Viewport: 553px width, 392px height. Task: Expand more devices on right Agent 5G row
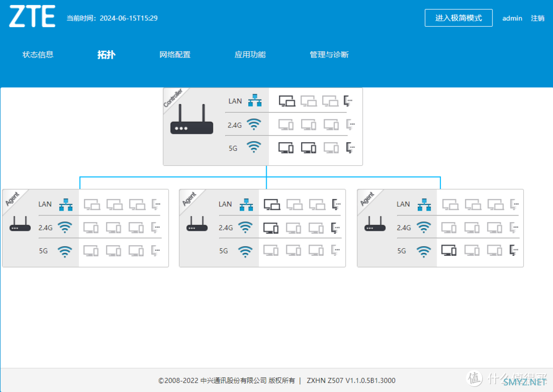[x=514, y=251]
